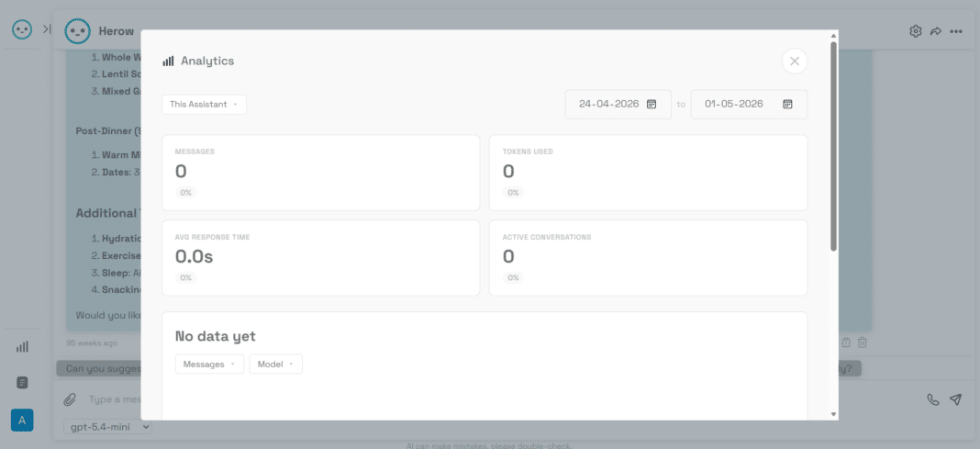Open the gpt-5.4-mini model selector
980x449 pixels.
tap(107, 426)
